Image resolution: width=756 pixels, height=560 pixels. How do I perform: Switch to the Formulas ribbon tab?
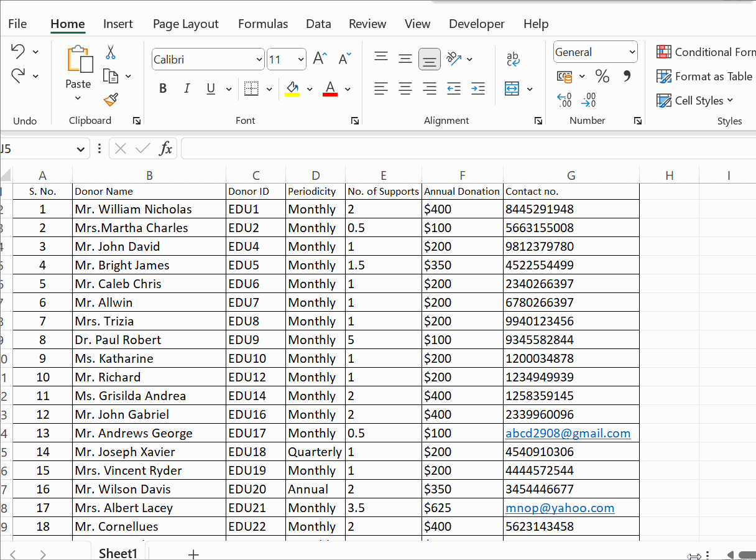pyautogui.click(x=262, y=24)
